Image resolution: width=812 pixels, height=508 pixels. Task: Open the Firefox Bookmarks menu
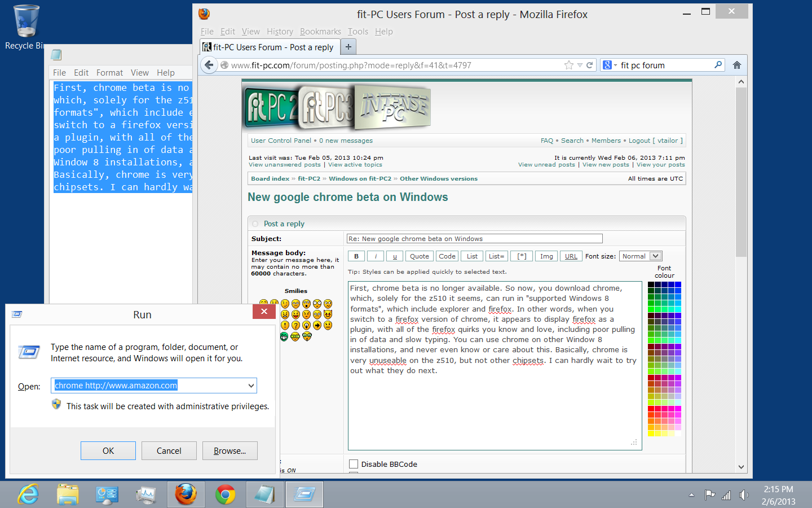[320, 32]
